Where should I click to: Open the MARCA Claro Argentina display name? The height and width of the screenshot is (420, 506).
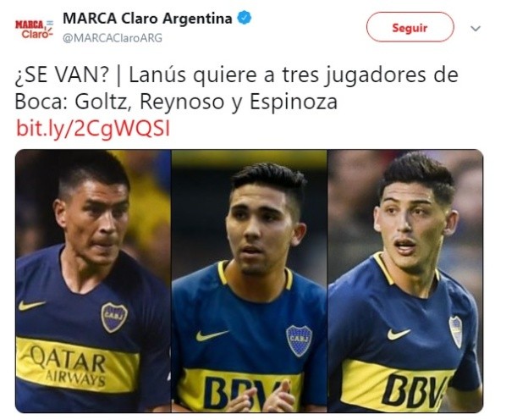147,19
